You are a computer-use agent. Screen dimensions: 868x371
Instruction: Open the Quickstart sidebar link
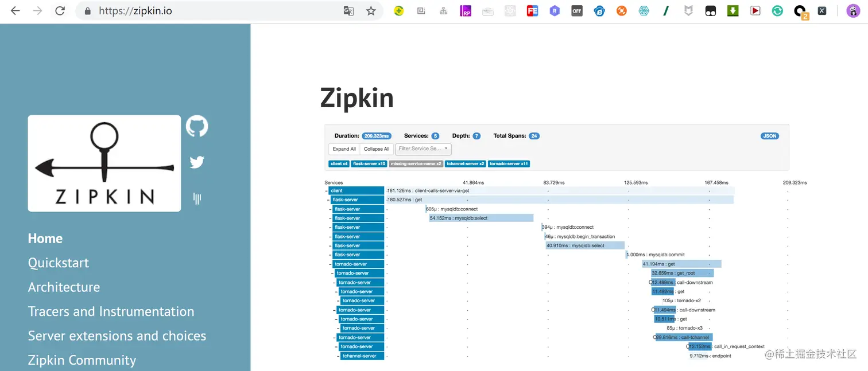59,263
